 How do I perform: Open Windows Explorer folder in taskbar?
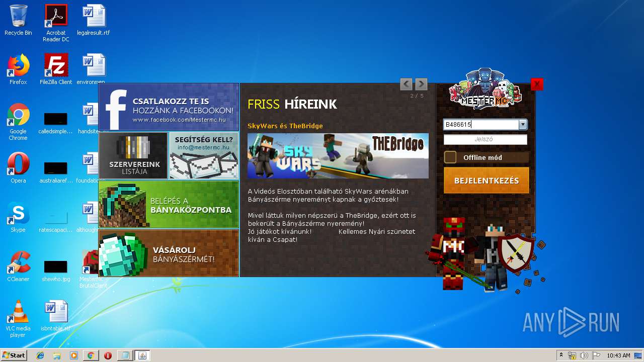57,355
